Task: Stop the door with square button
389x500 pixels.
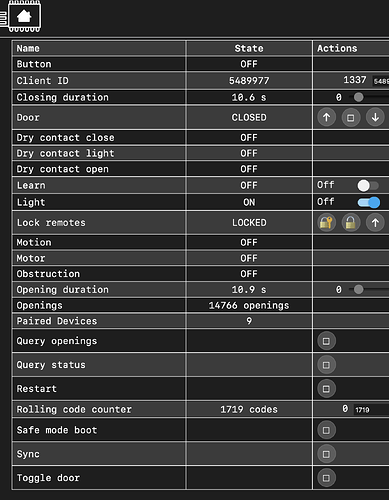Action: click(x=351, y=117)
